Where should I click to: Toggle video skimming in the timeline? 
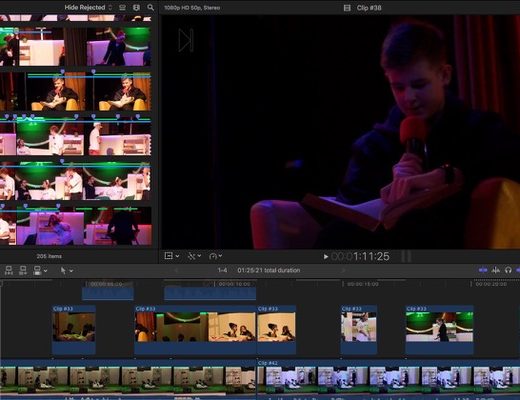[483, 270]
